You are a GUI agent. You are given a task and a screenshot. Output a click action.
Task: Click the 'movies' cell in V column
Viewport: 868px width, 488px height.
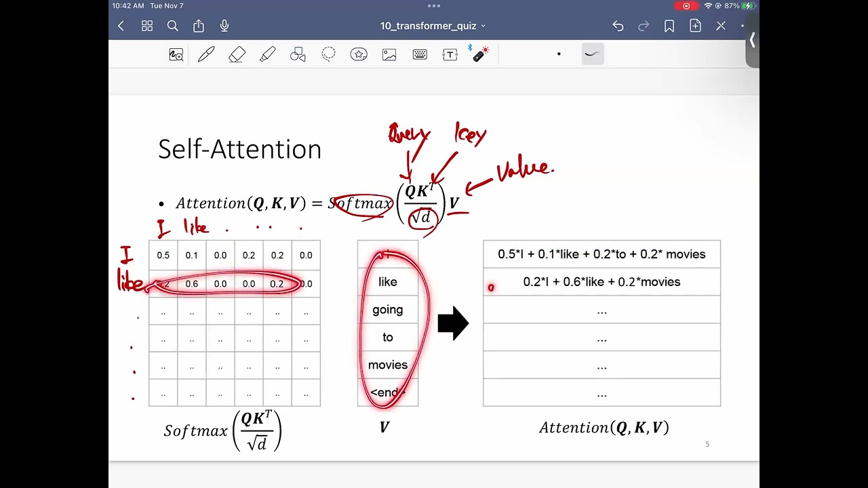(x=388, y=365)
